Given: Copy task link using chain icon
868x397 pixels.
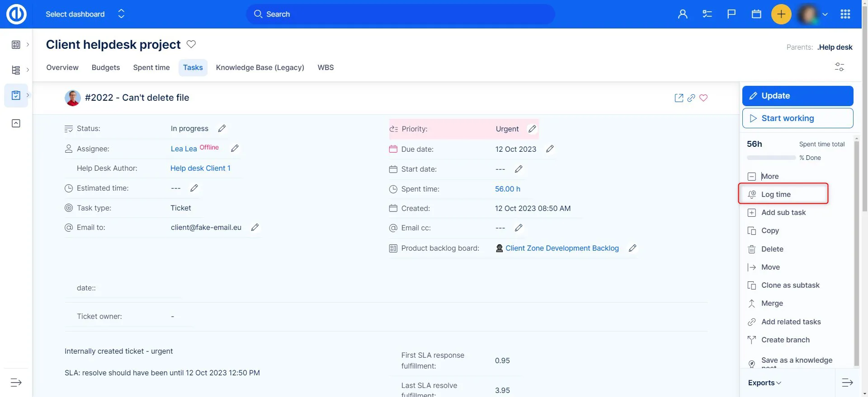Looking at the screenshot, I should (691, 98).
